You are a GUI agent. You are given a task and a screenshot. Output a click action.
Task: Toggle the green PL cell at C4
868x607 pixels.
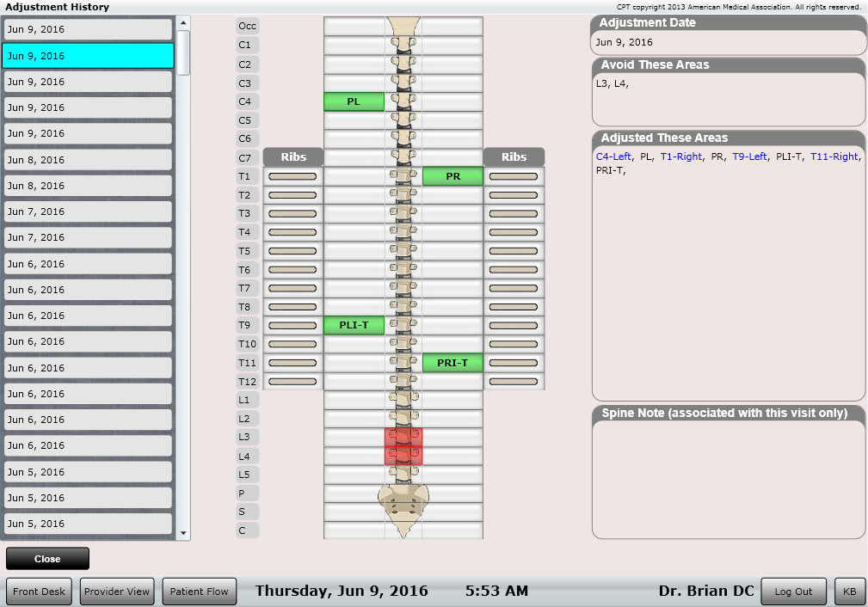[354, 101]
